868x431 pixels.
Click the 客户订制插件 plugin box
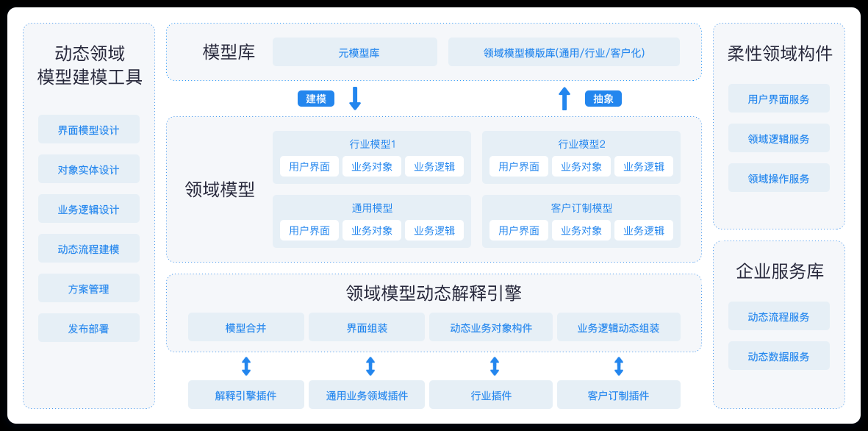point(618,395)
